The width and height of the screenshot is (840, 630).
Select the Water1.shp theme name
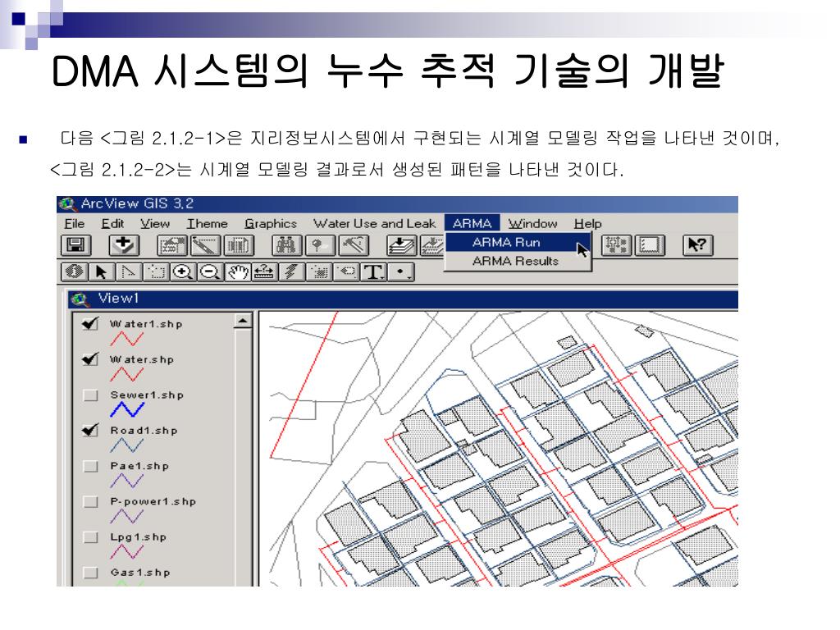click(146, 324)
